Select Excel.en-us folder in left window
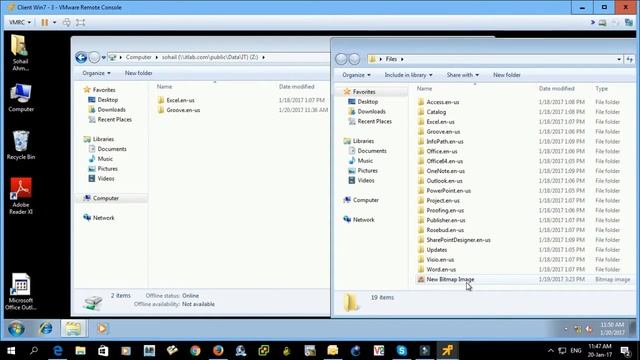 (180, 100)
